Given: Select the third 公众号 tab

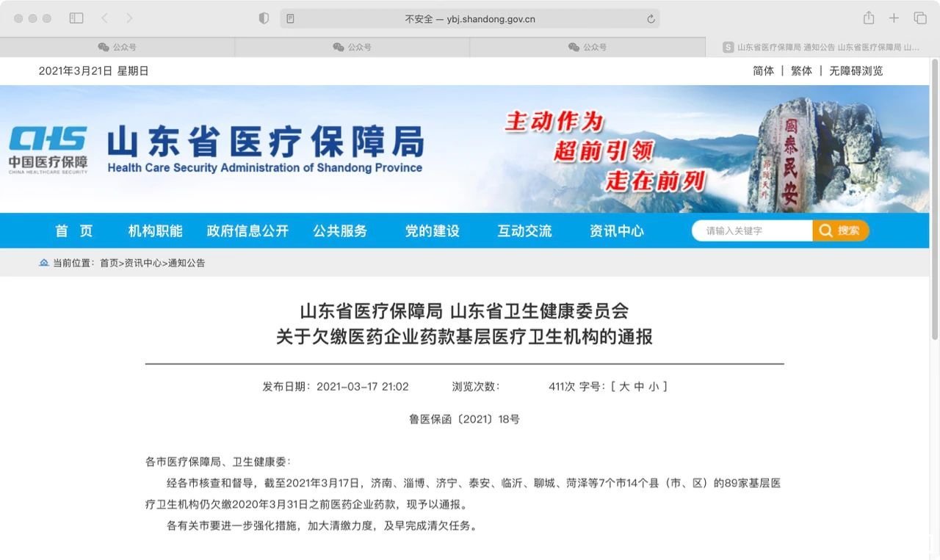Looking at the screenshot, I should pyautogui.click(x=587, y=47).
